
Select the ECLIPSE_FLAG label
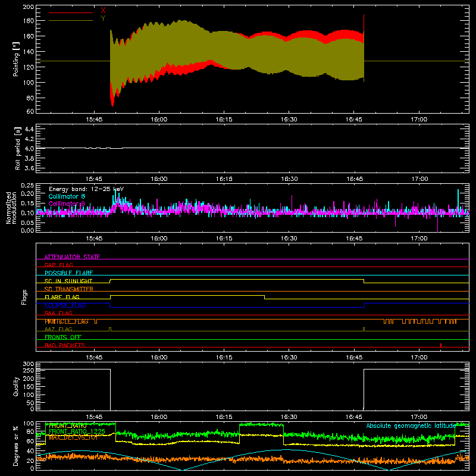pos(65,305)
